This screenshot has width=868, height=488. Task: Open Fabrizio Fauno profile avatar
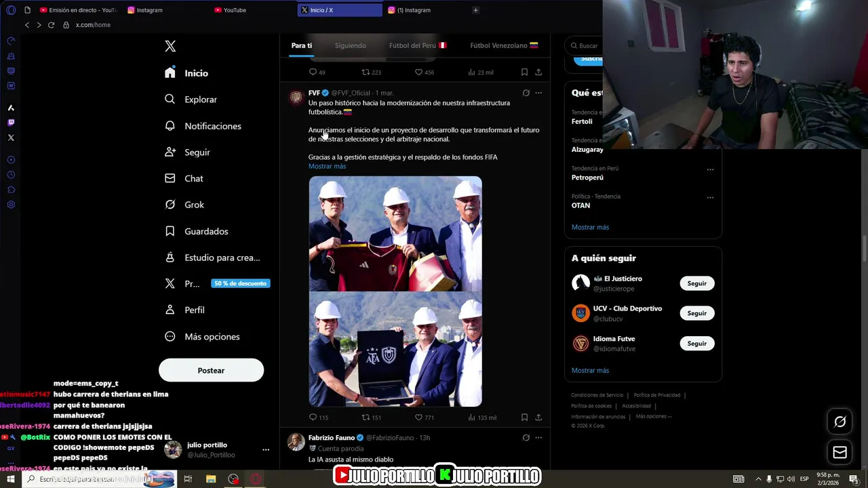coord(296,442)
